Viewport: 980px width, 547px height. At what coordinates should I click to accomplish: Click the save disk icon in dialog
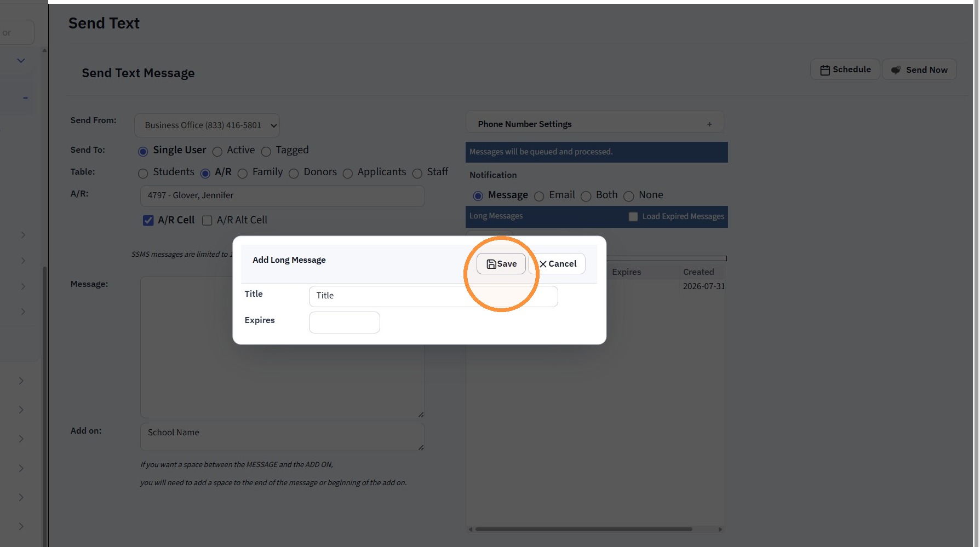point(491,264)
